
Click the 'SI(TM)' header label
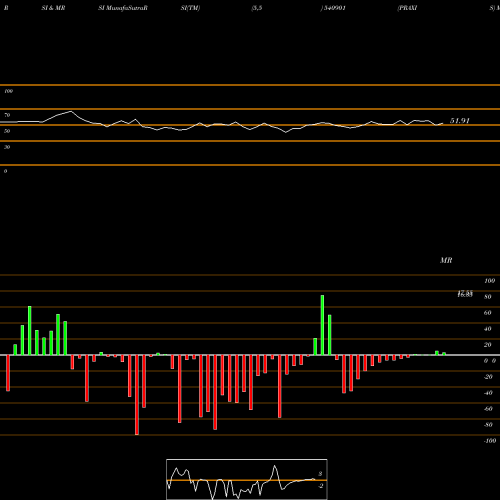point(190,8)
